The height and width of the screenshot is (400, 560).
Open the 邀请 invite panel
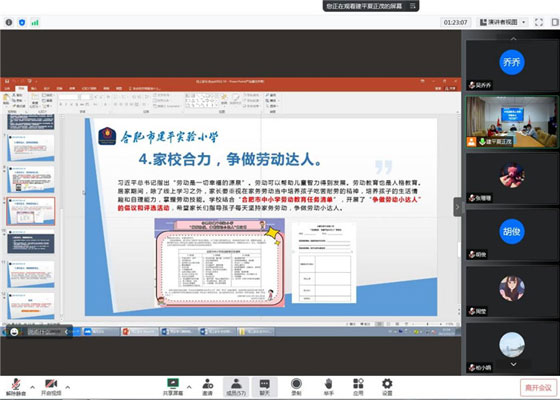[208, 387]
